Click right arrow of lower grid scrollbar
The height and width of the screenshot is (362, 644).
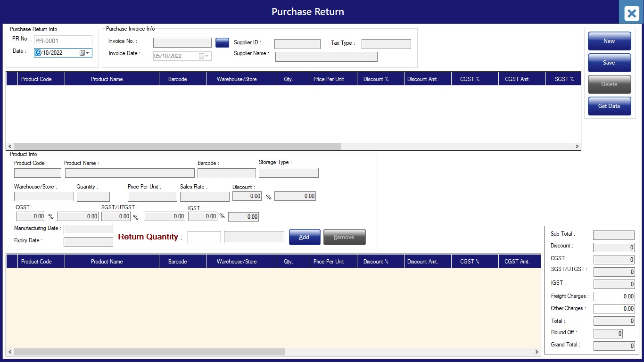point(537,352)
